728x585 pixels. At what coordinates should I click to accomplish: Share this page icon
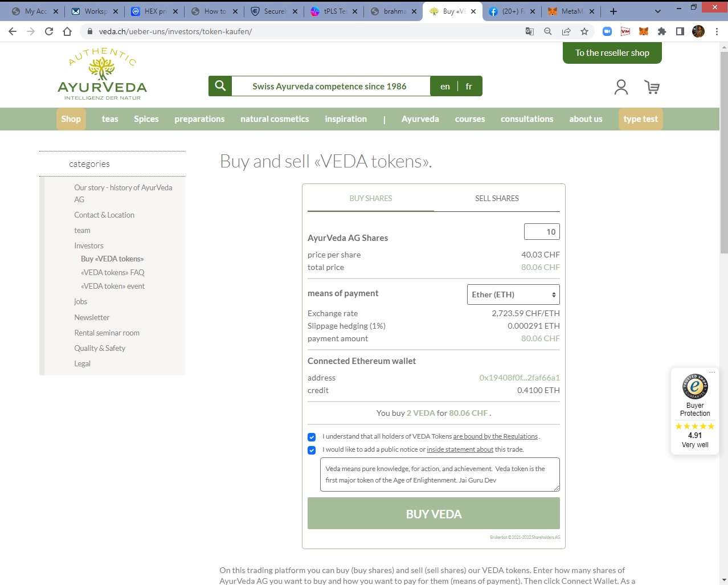[566, 31]
